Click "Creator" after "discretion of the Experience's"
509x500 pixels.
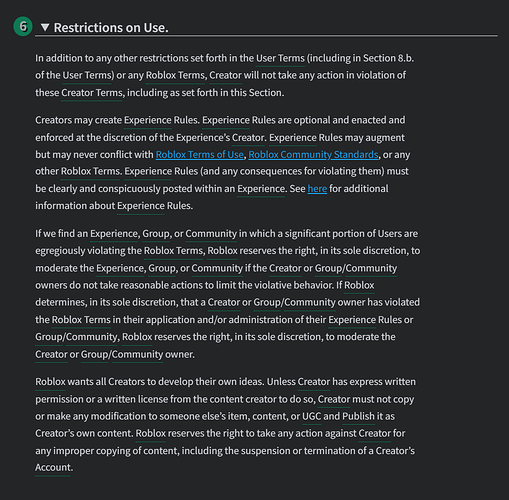pyautogui.click(x=248, y=138)
